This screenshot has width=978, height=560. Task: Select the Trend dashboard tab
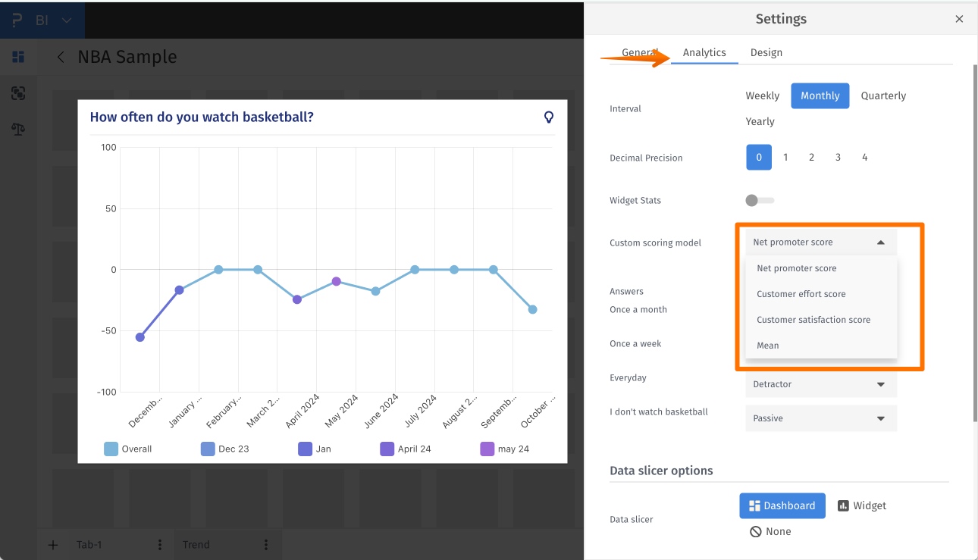click(196, 545)
